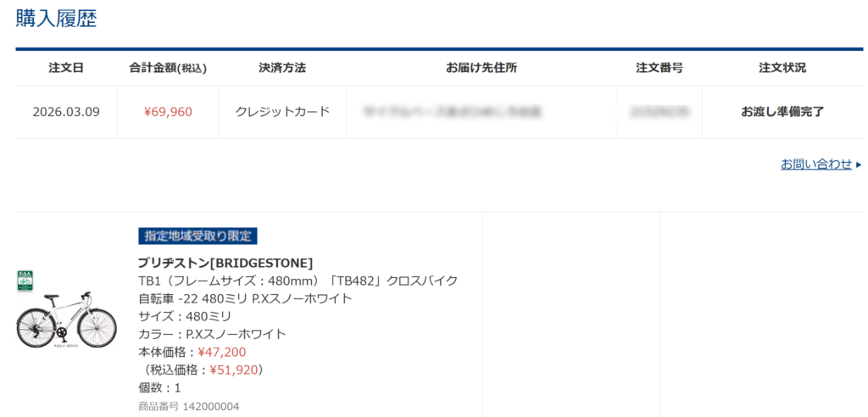
Task: Click the クレジットカード payment cell
Action: coord(282,112)
